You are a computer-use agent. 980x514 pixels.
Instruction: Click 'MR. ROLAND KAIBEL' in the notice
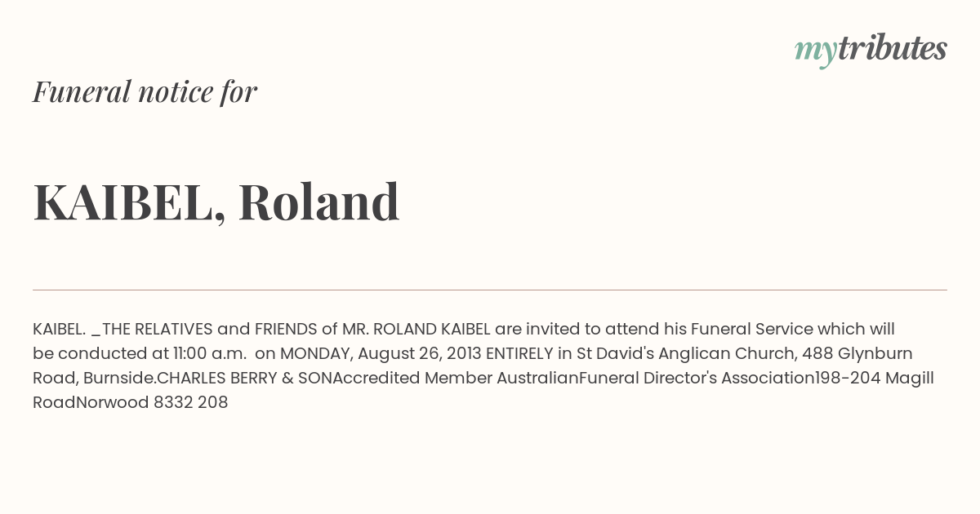pyautogui.click(x=416, y=329)
